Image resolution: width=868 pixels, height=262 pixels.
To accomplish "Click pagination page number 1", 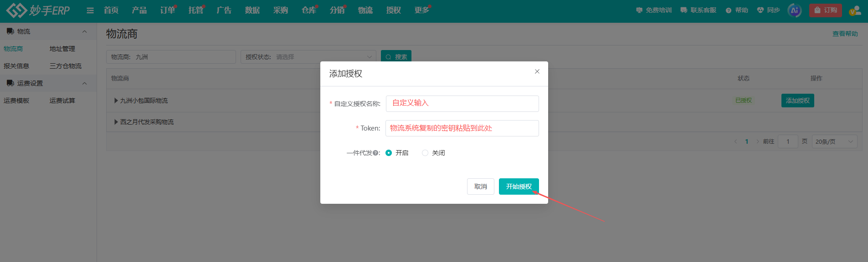I will [746, 141].
